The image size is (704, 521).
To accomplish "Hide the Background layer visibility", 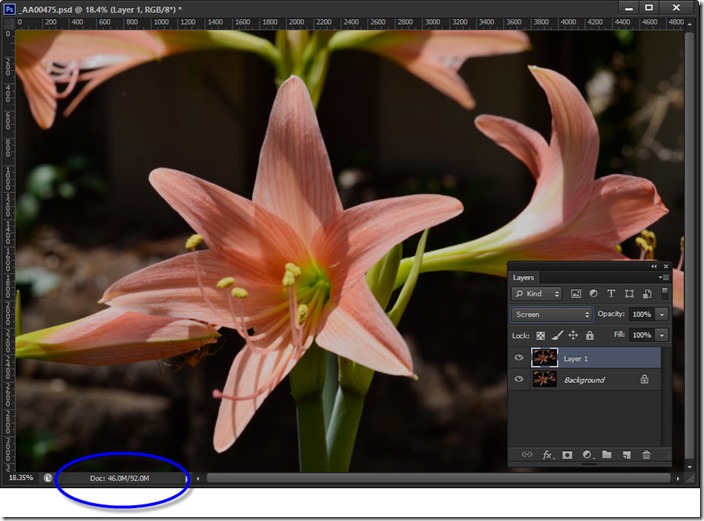I will pos(518,379).
